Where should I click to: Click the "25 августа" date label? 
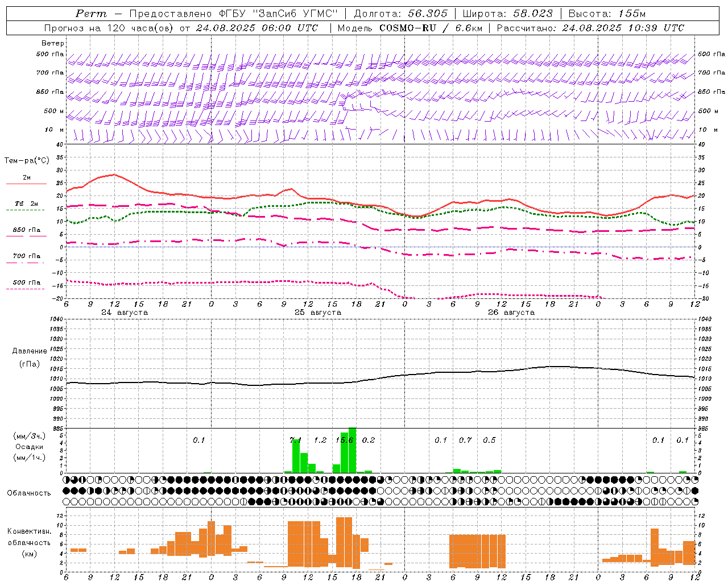pyautogui.click(x=318, y=313)
